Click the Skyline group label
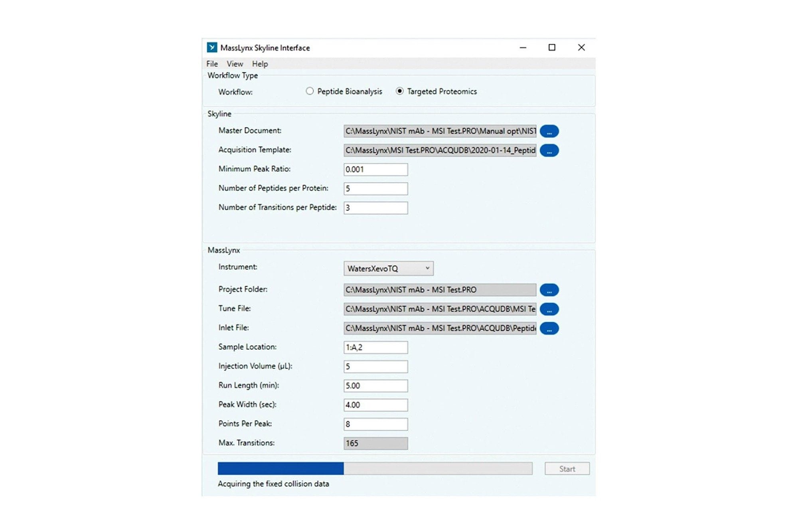 coord(219,114)
